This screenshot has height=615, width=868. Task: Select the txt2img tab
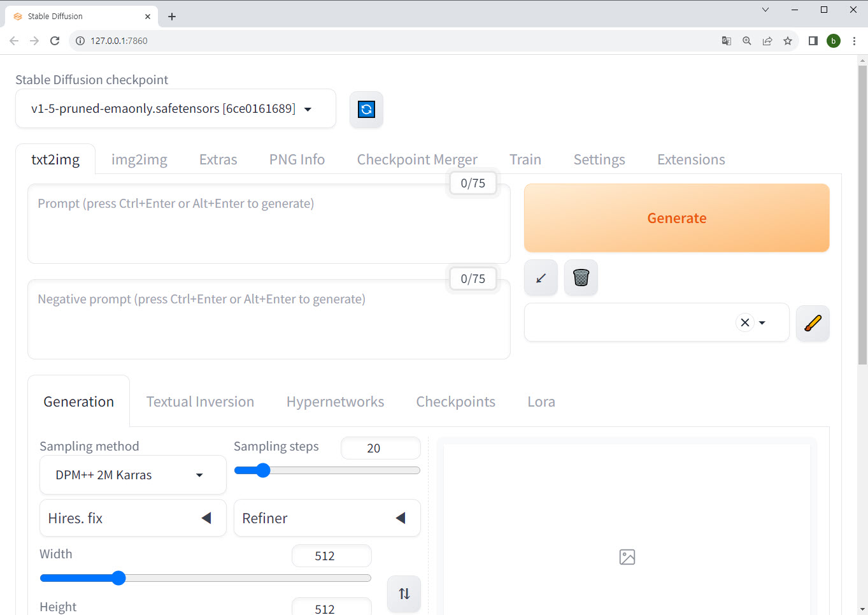(x=55, y=159)
